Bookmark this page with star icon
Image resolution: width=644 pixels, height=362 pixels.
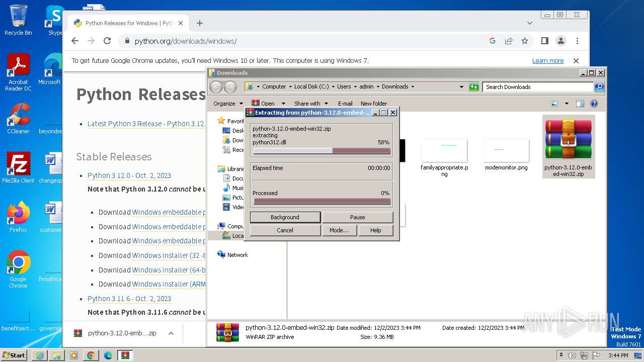[525, 41]
